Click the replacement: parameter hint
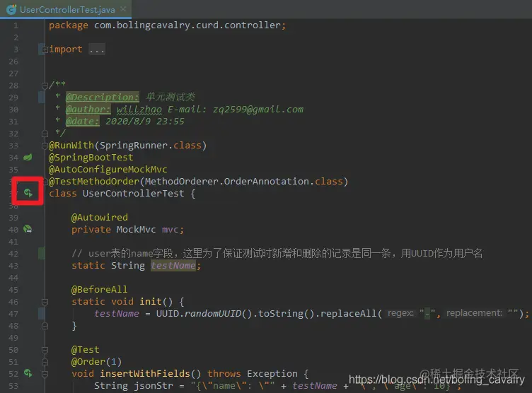This screenshot has height=393, width=532. (474, 313)
